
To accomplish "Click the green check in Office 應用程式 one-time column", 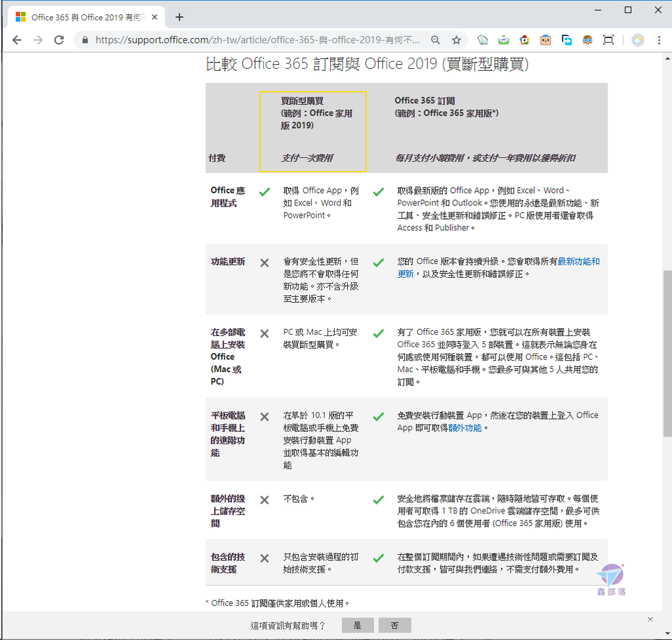I will (x=264, y=192).
